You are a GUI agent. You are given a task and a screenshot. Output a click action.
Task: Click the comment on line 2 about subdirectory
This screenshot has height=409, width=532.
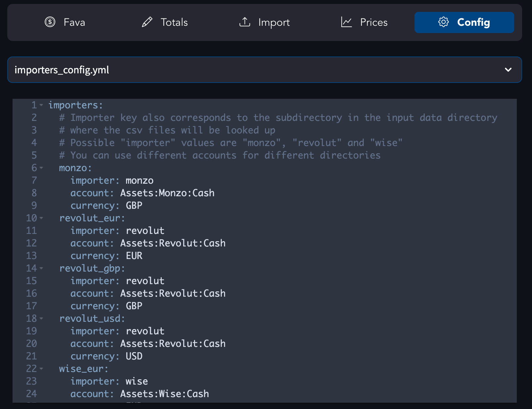tap(278, 118)
